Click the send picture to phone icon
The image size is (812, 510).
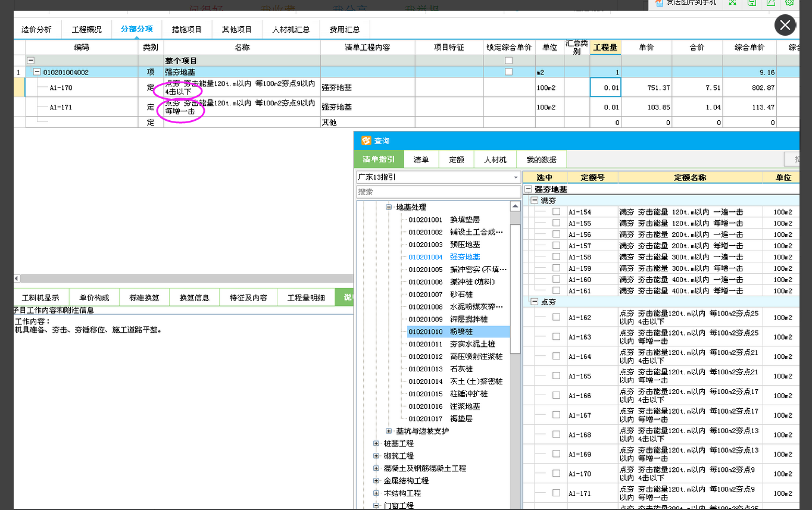pyautogui.click(x=659, y=2)
